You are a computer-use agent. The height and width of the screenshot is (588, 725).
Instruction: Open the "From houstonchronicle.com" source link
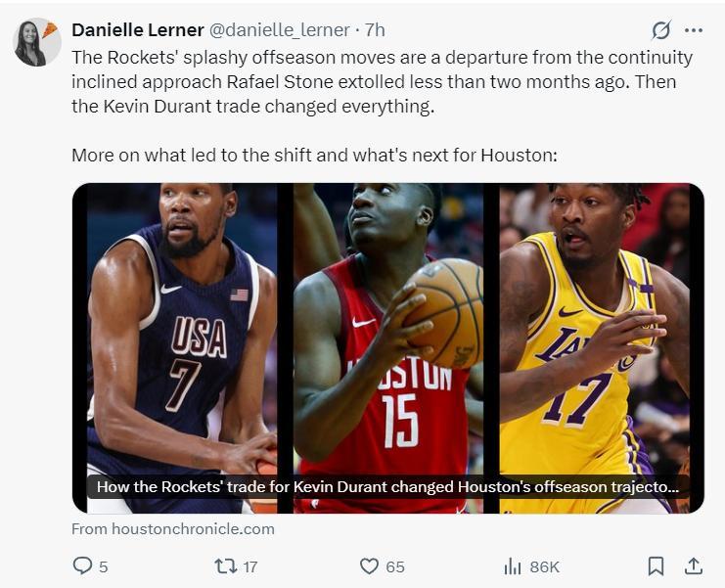pos(172,528)
